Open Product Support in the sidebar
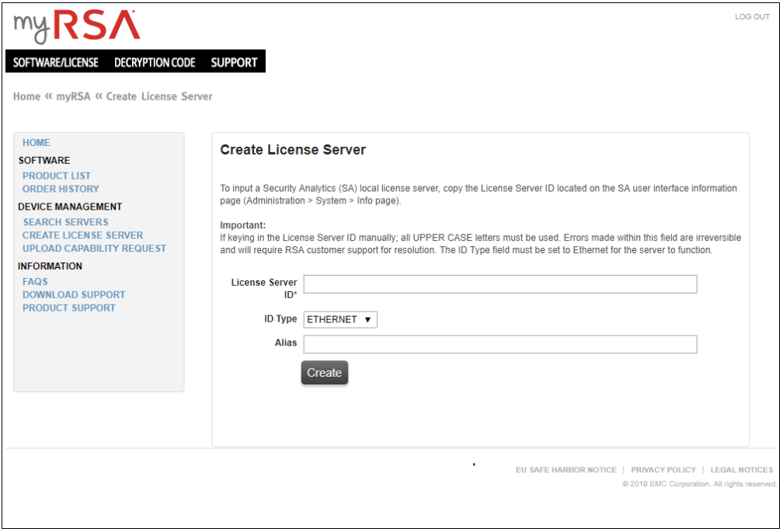 coord(69,308)
